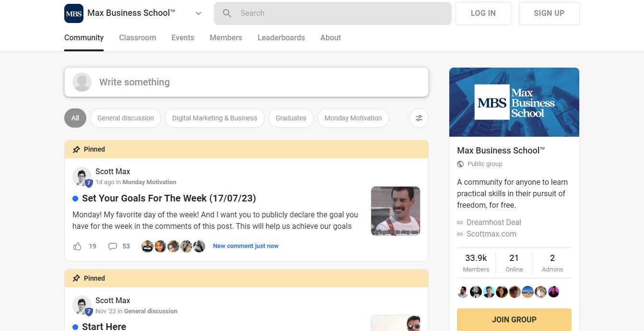
Task: Click the Write something post box
Action: (246, 82)
